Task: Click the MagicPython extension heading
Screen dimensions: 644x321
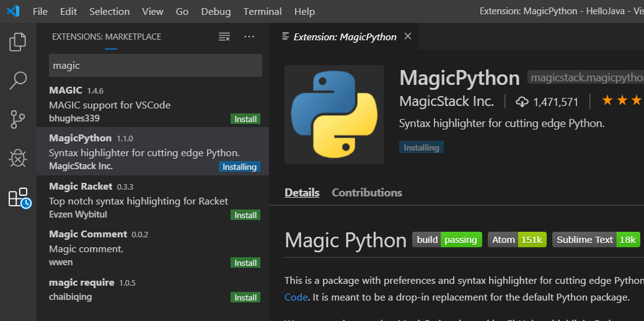Action: 459,77
